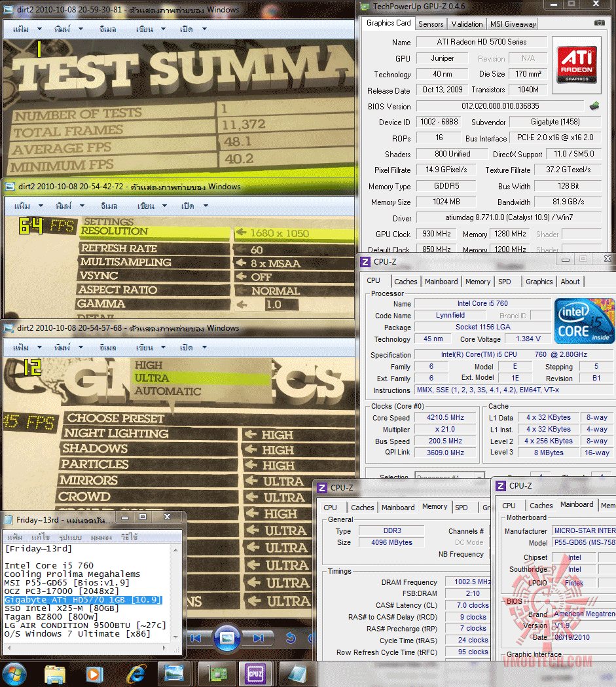Switch to CPU-Z taskbar button

coord(255,674)
